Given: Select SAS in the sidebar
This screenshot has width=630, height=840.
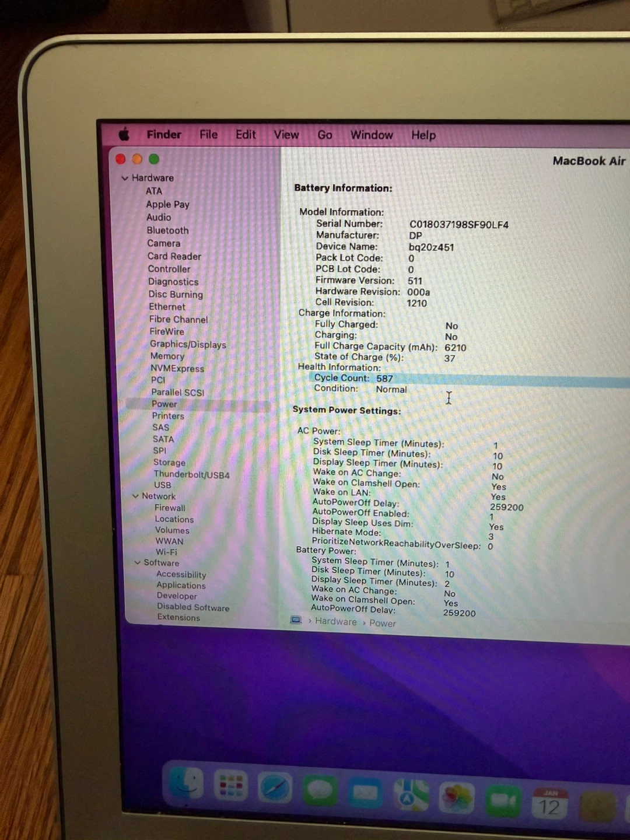Looking at the screenshot, I should [161, 427].
